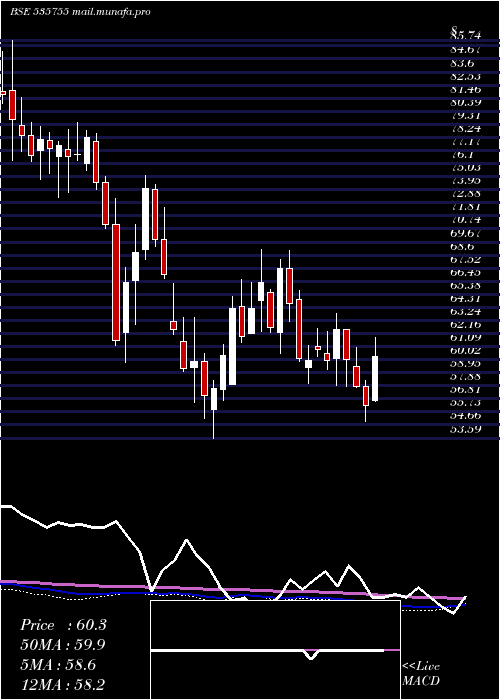Viewport: 500px width, 700px height.
Task: Click the 71.81 price axis label
Action: tap(466, 207)
